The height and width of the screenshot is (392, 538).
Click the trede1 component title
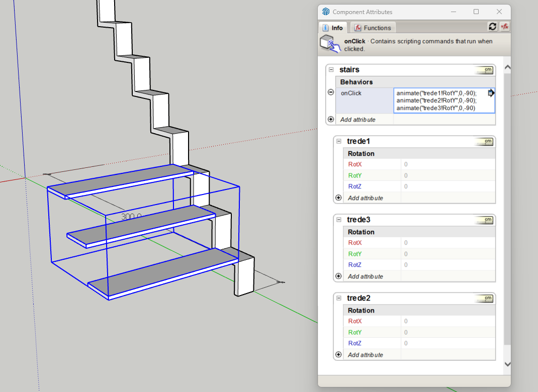[358, 141]
